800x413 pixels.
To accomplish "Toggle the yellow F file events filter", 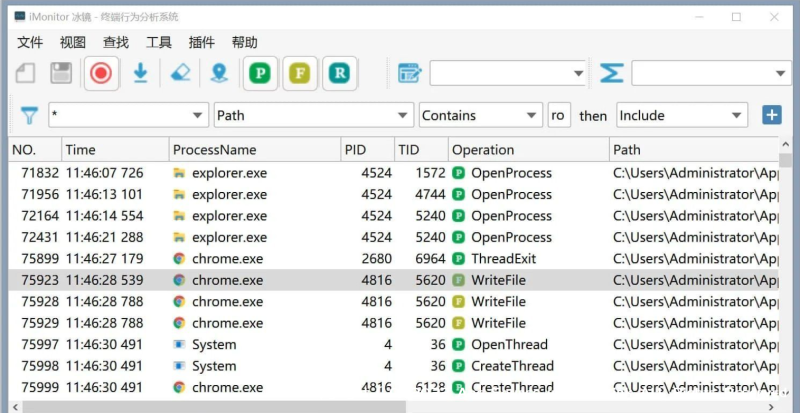I will coord(301,73).
